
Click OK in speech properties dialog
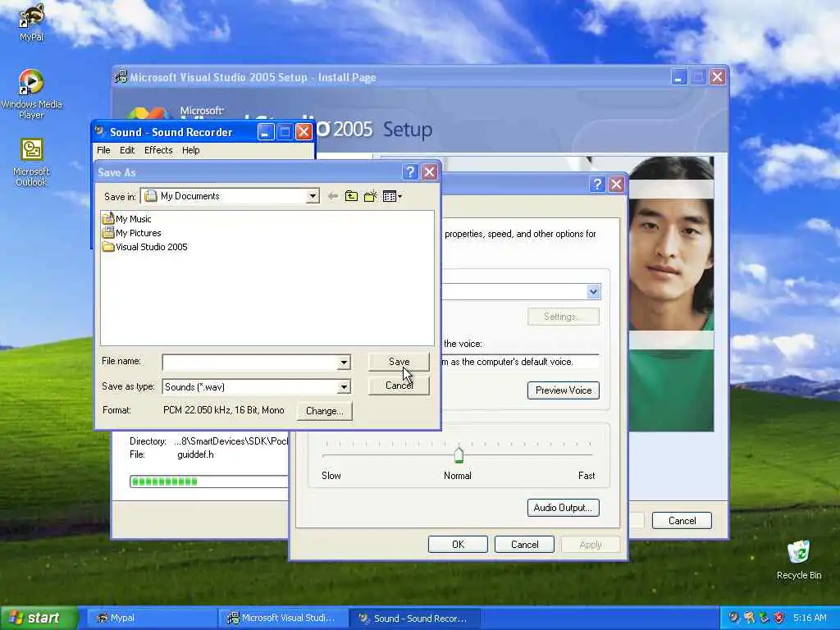(458, 545)
